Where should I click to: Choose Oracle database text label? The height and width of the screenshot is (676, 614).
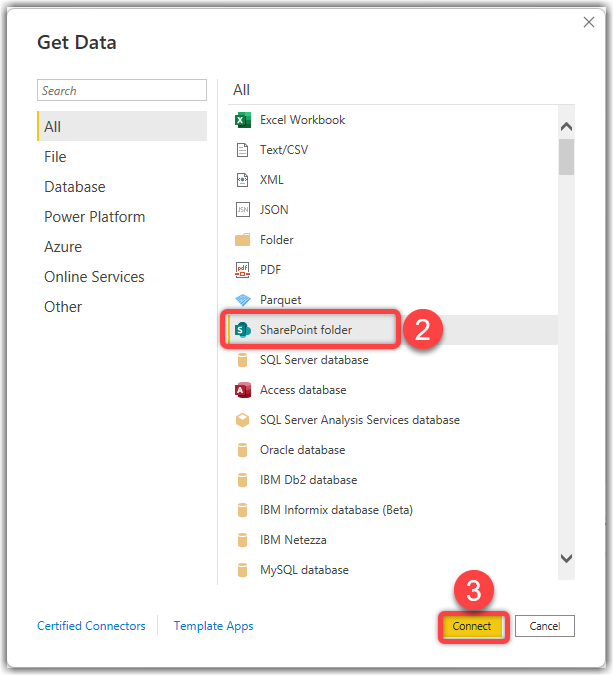coord(303,450)
